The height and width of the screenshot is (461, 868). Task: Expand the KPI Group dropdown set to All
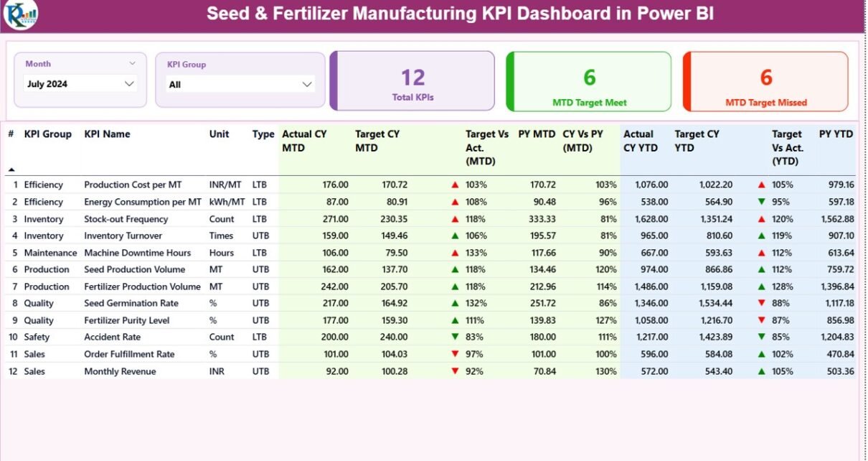[x=240, y=85]
